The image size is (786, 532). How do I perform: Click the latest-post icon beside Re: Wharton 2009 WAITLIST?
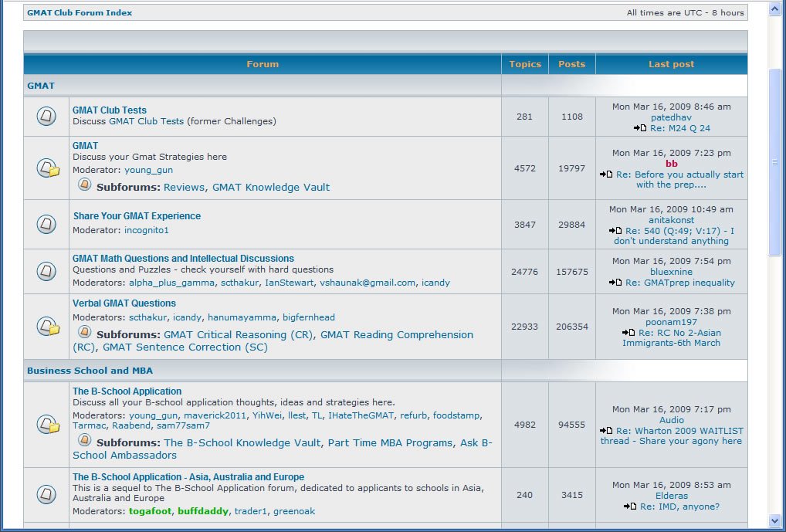tap(606, 431)
